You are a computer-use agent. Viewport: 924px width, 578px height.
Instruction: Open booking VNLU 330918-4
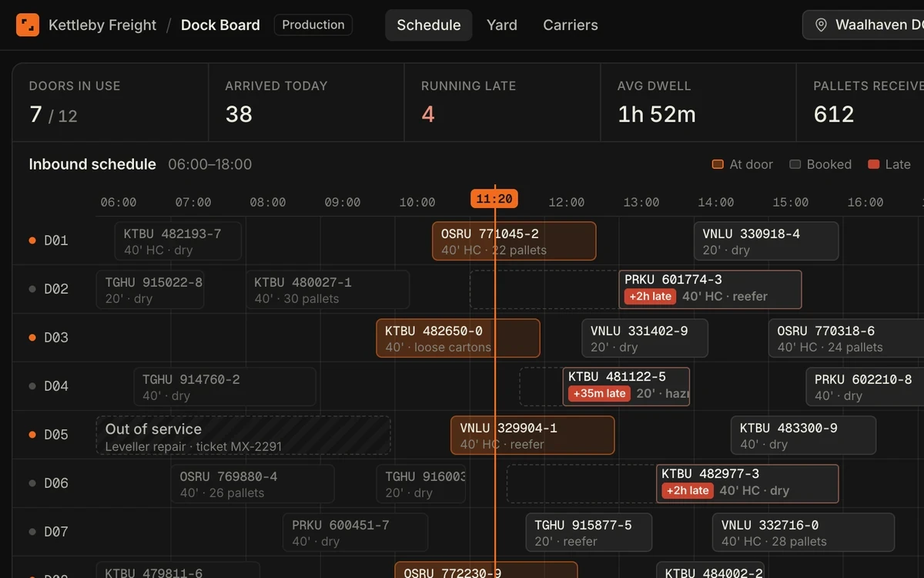[x=766, y=241]
